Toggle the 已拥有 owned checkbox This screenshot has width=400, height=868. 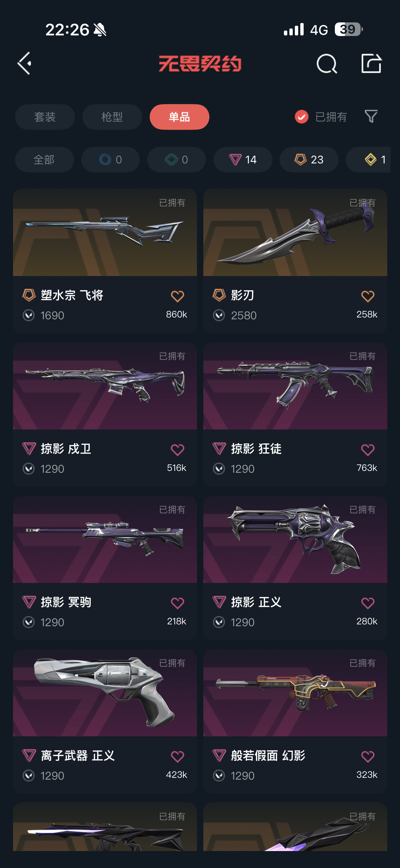coord(302,117)
